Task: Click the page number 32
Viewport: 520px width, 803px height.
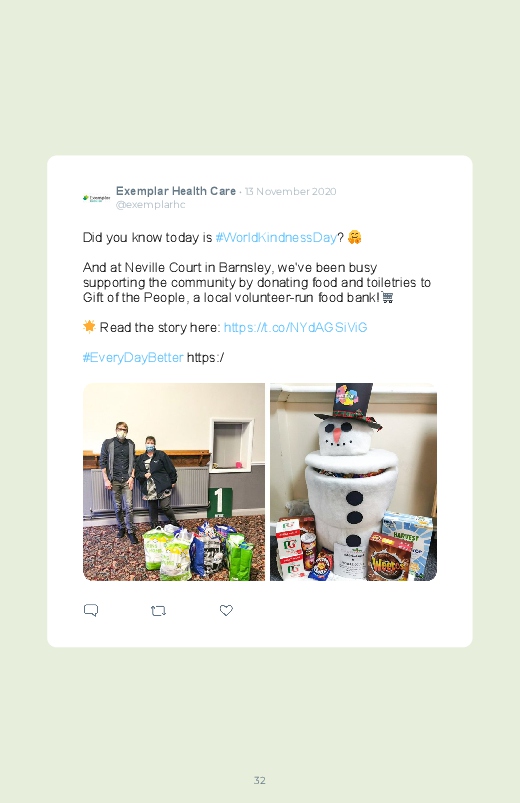Action: pyautogui.click(x=260, y=780)
